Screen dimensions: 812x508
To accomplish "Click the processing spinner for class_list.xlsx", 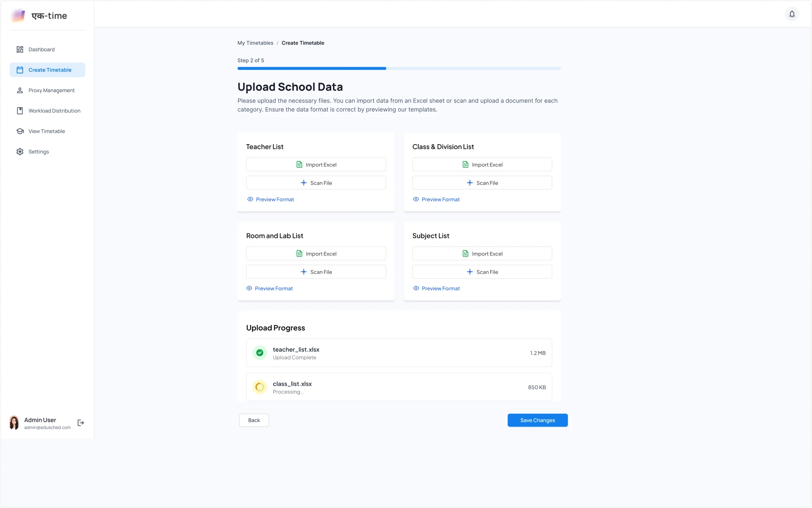I will pyautogui.click(x=260, y=387).
